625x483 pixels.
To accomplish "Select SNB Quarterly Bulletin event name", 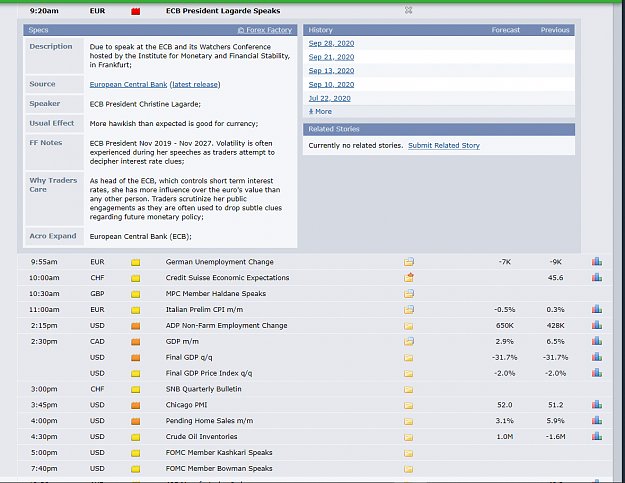I will [x=203, y=389].
